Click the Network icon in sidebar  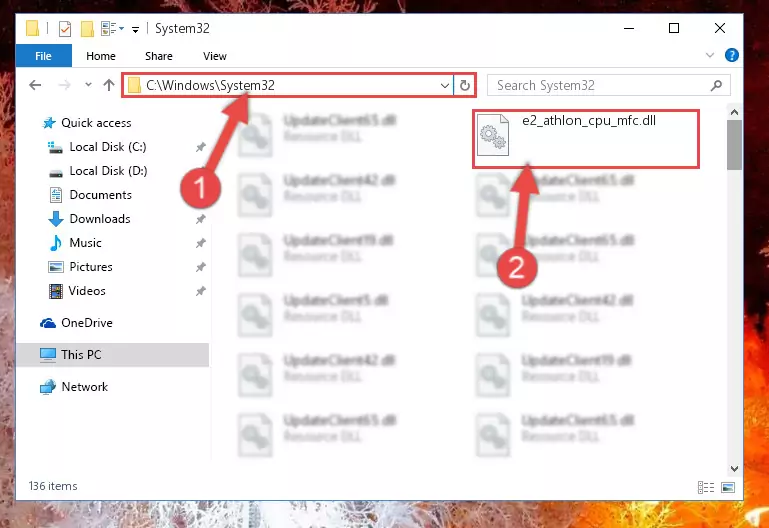click(x=48, y=387)
